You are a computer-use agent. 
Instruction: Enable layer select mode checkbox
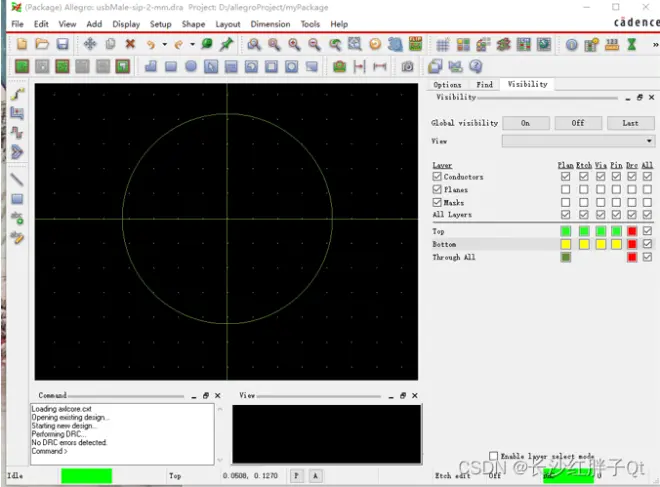493,456
